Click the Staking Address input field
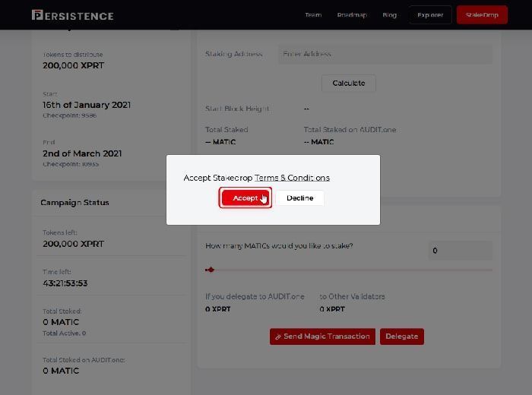532x395 pixels. [x=385, y=54]
